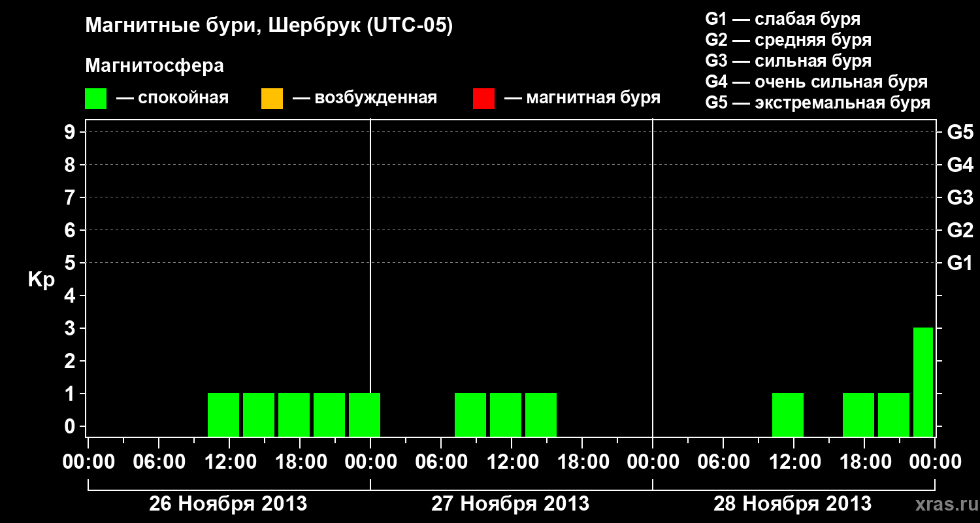
Task: Click the '— возбужденная' legend label
Action: pos(365,99)
